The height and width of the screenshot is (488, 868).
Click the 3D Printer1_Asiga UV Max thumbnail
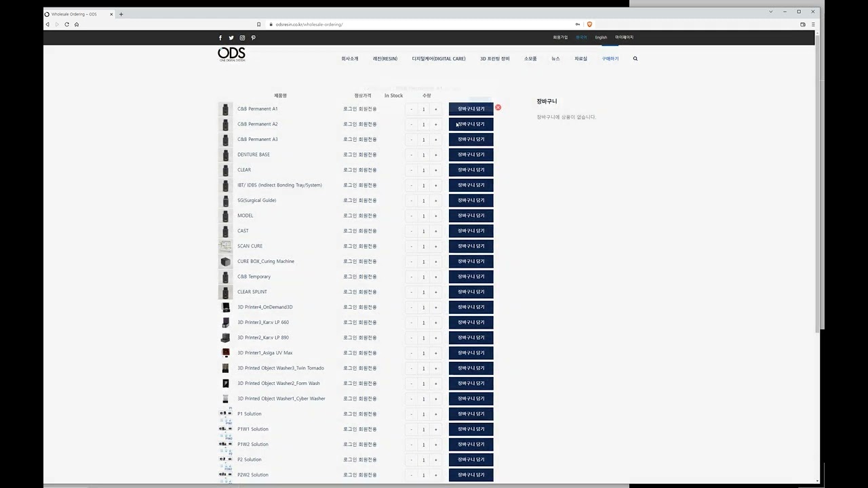point(225,353)
